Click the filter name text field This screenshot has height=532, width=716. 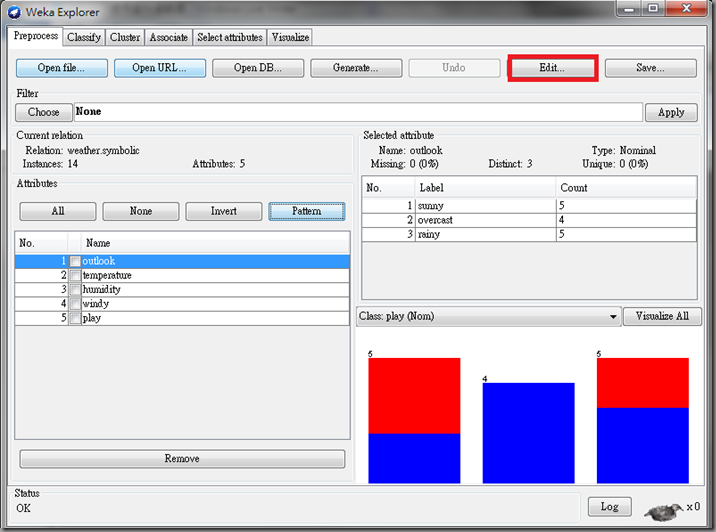tap(357, 112)
